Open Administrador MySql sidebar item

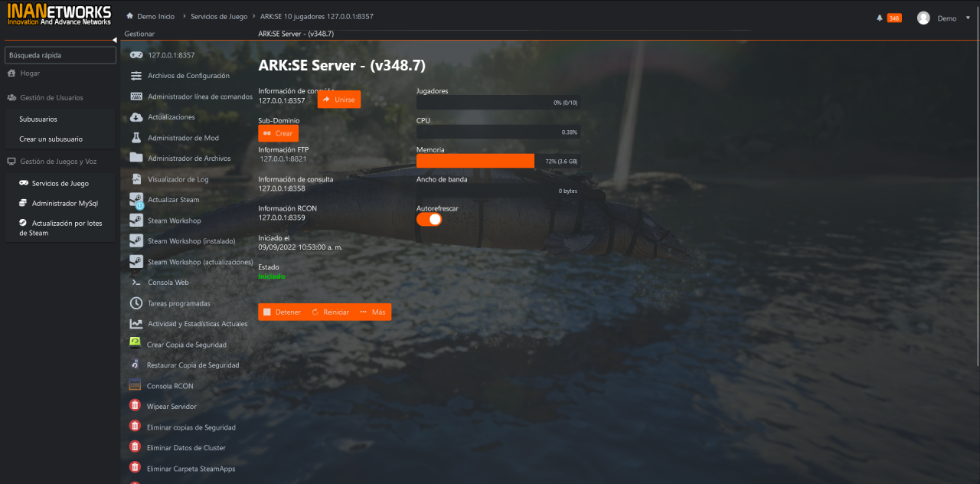(64, 204)
